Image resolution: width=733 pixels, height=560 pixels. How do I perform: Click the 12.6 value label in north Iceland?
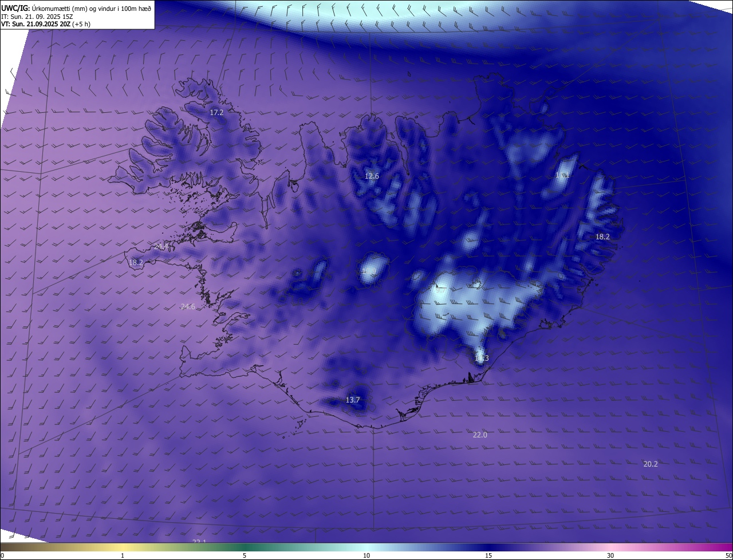pos(372,176)
